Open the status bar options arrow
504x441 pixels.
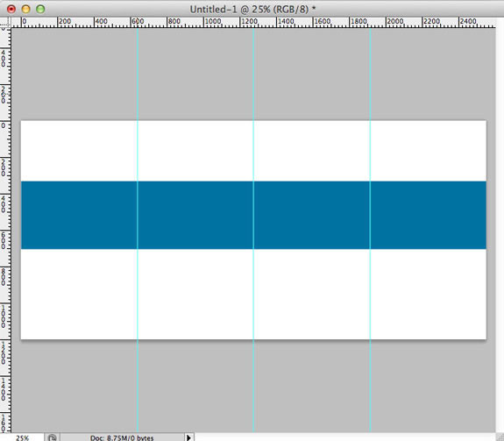[188, 437]
